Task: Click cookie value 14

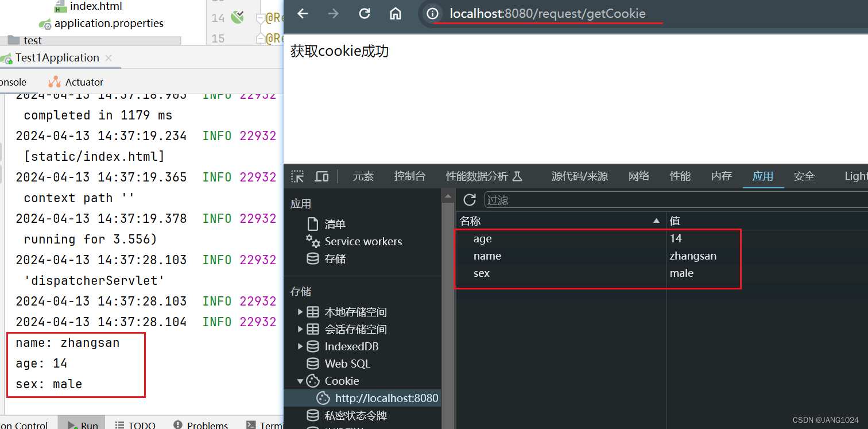Action: coord(676,238)
